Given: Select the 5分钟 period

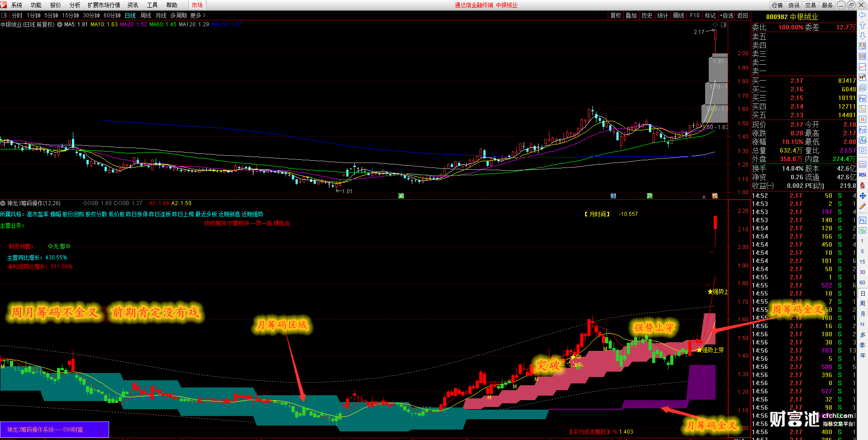Looking at the screenshot, I should pos(51,15).
